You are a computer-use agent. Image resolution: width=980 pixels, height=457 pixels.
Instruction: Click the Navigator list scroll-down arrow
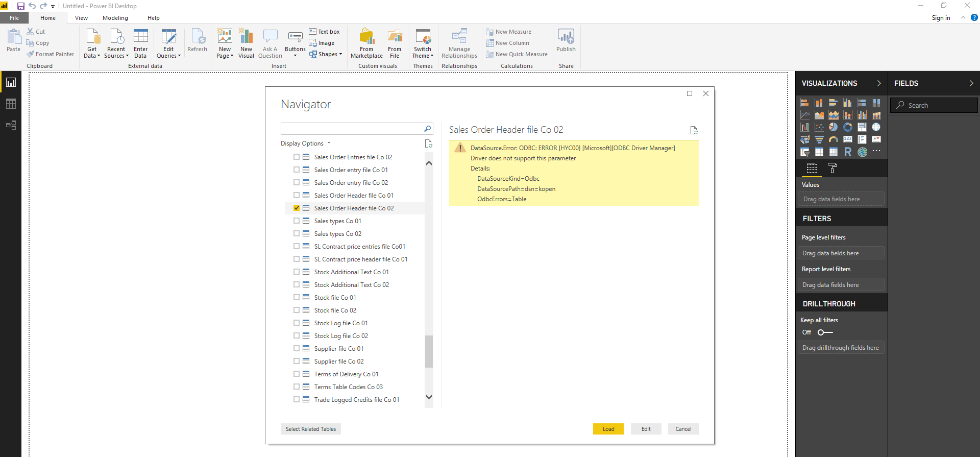[429, 397]
